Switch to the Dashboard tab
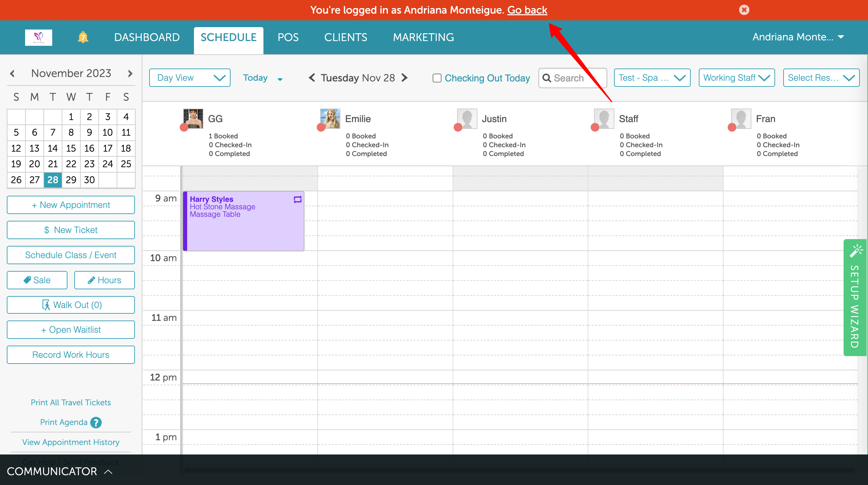Viewport: 868px width, 485px height. (x=147, y=37)
